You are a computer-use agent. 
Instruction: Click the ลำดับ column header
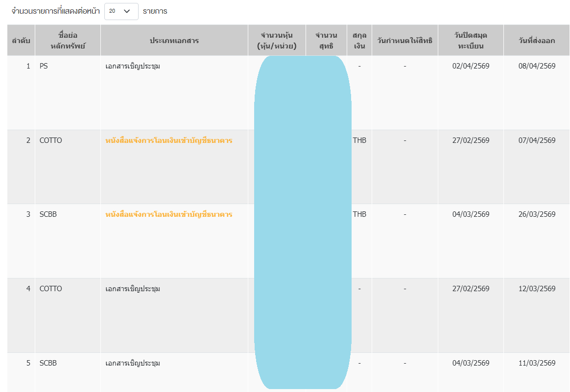[21, 41]
